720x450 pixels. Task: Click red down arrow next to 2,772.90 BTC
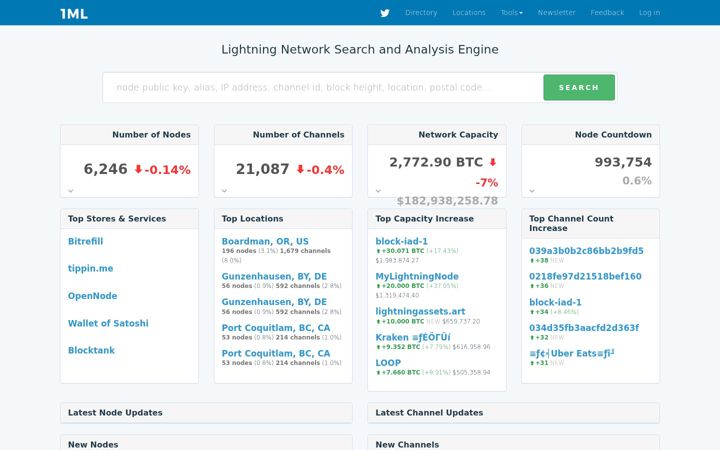coord(493,162)
